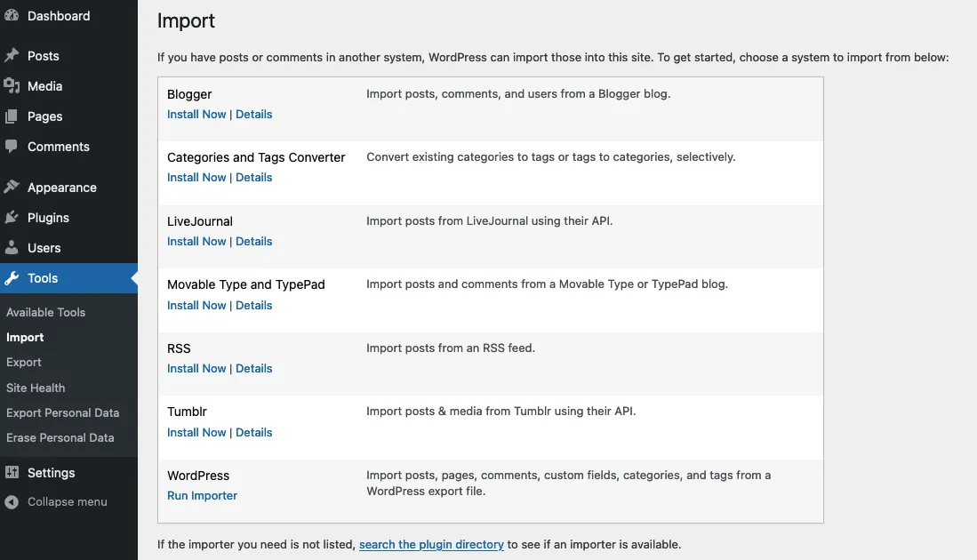
Task: Install the LiveJournal importer now
Action: pyautogui.click(x=196, y=241)
